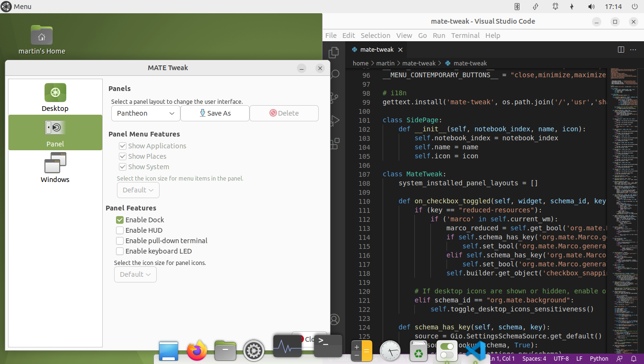Screen dimensions: 644x364
Task: Open the Clock app in the dock
Action: [x=390, y=351]
